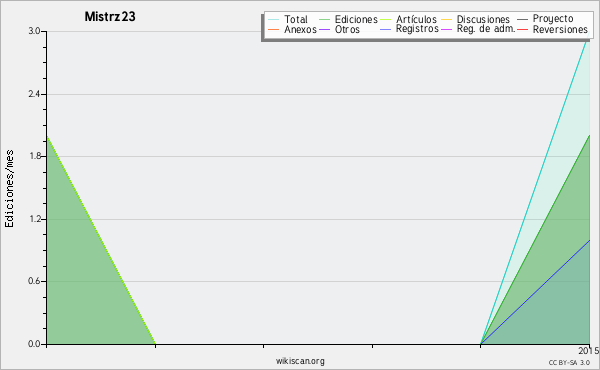Click the 0.6 y-axis value
This screenshot has height=370, width=600.
tap(34, 281)
